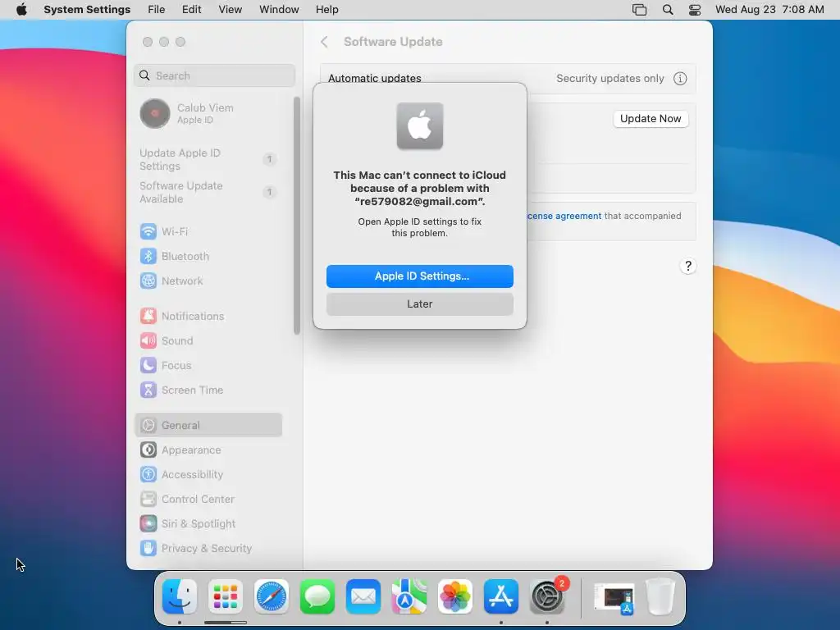Open the Focus moon icon

(x=148, y=365)
